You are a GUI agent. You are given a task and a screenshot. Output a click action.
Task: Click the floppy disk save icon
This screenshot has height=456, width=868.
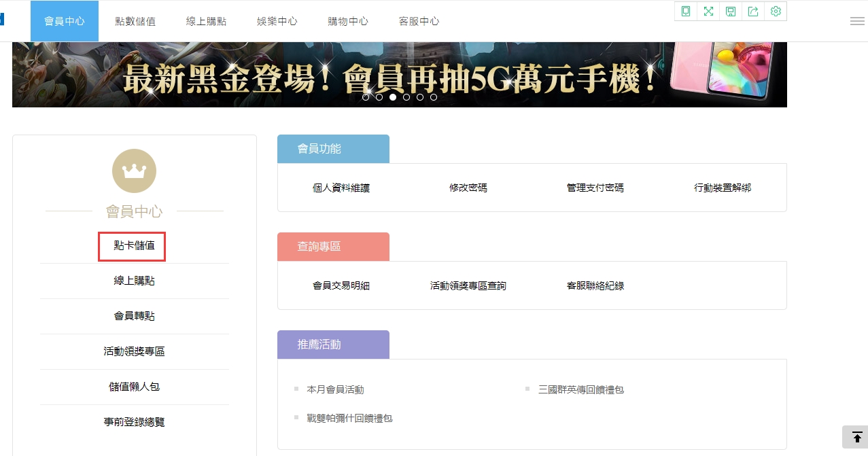(731, 11)
